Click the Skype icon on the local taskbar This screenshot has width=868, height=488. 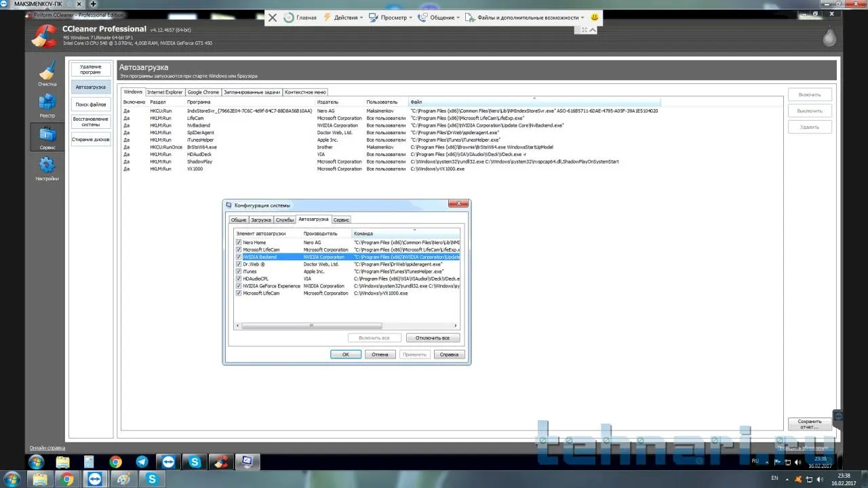pos(153,479)
